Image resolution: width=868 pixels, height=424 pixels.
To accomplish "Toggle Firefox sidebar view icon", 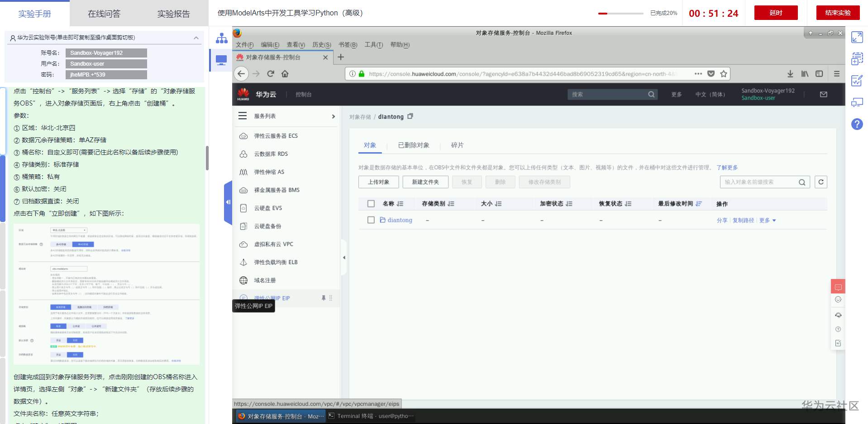I will click(819, 74).
